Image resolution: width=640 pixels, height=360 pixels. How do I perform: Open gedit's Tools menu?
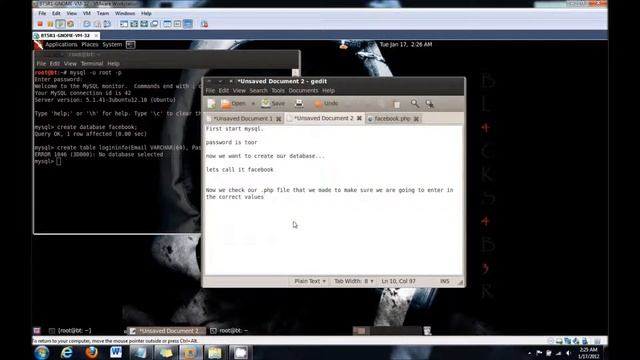coord(278,91)
